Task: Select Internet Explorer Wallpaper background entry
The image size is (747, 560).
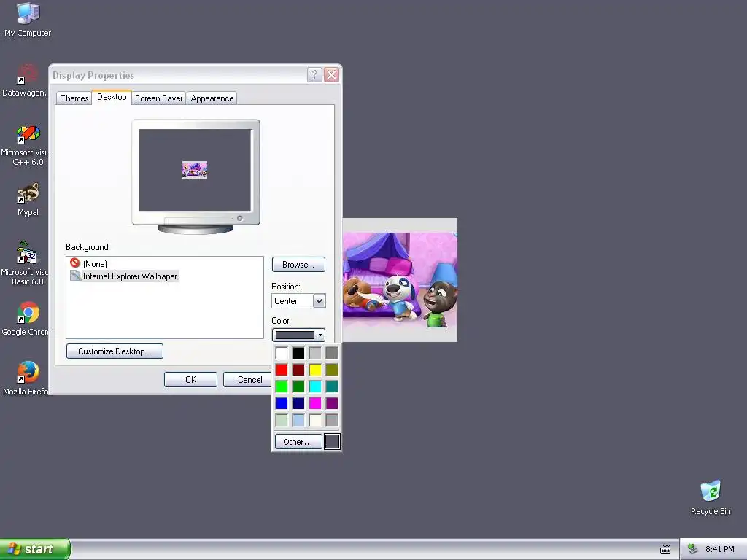Action: click(x=124, y=276)
